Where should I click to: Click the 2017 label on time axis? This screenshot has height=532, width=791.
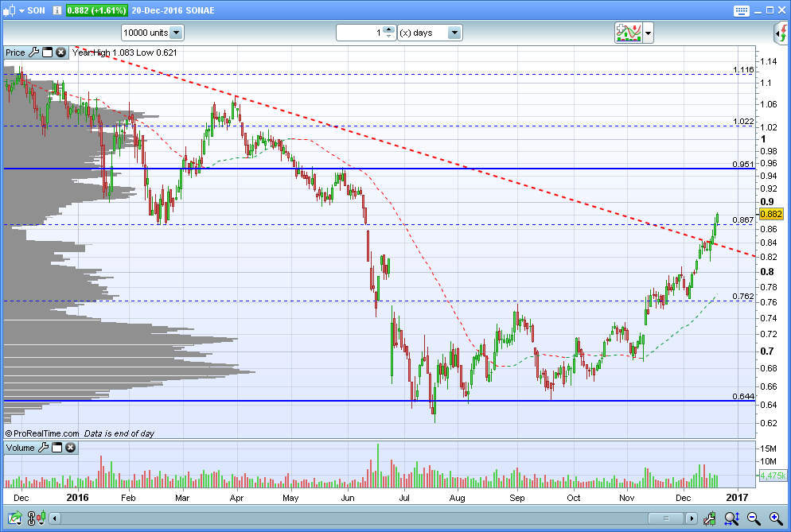pos(737,498)
